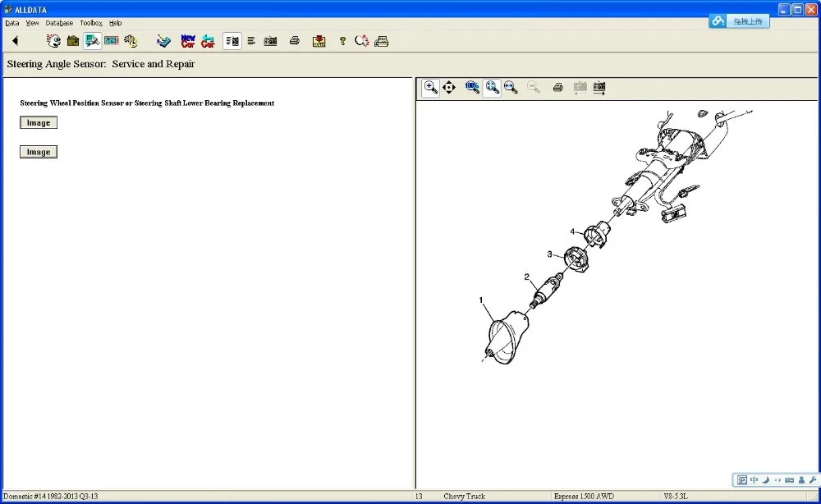Viewport: 821px width, 504px height.
Task: Minimize the ALLDATA window
Action: [784, 9]
